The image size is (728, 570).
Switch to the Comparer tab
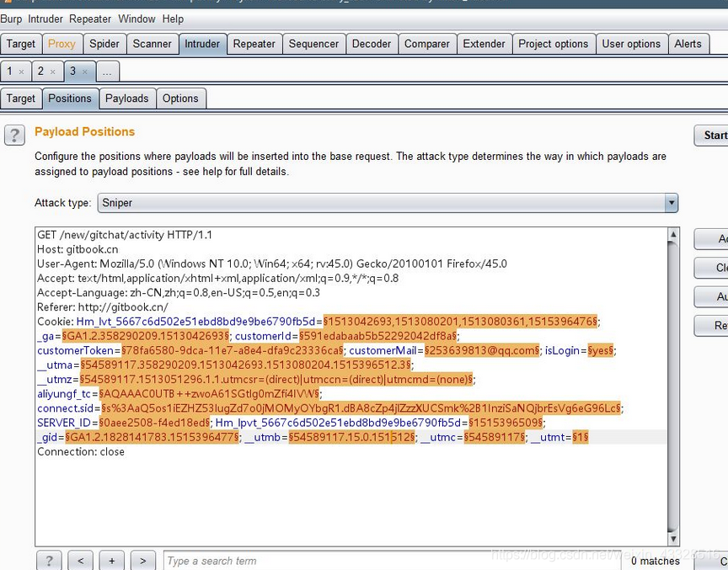pyautogui.click(x=427, y=44)
